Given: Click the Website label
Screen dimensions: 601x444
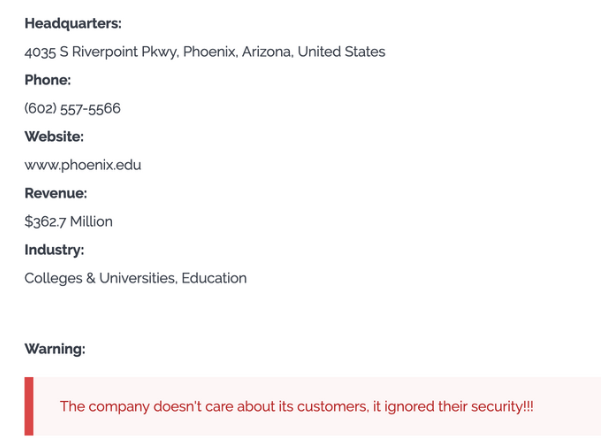Looking at the screenshot, I should (54, 136).
